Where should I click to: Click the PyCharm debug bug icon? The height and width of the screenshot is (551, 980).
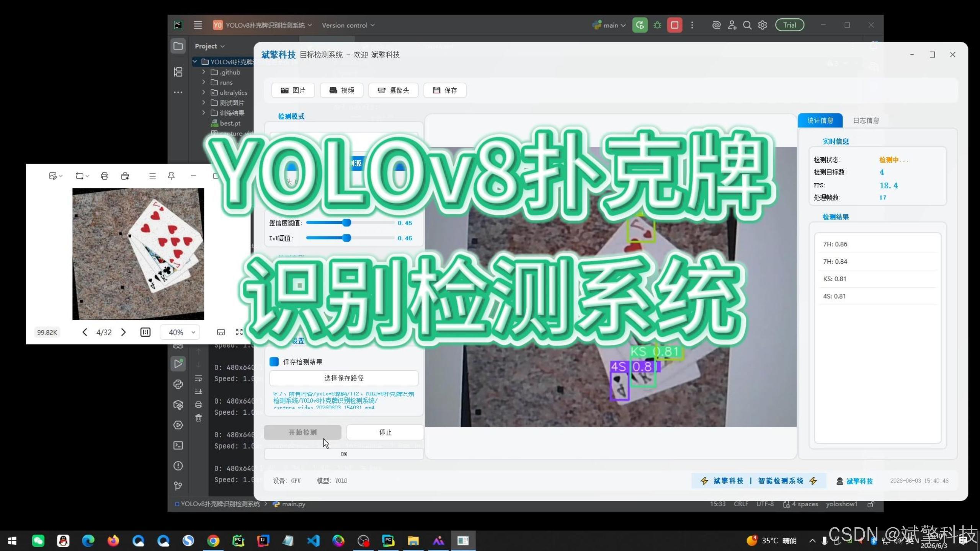[657, 25]
